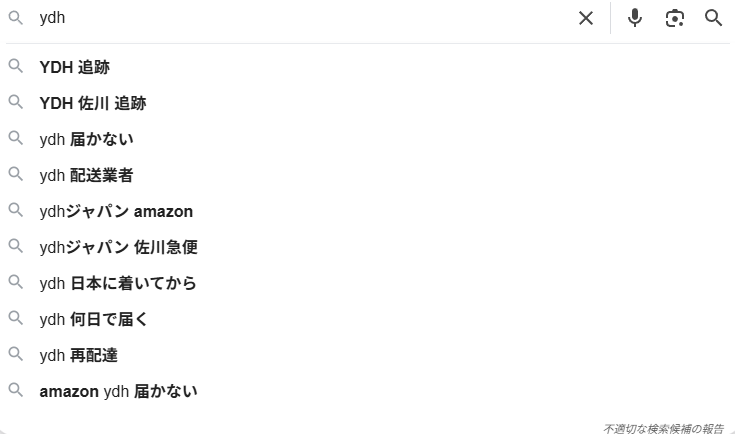Pick the 'ydh 何日で届く' suggestion
The height and width of the screenshot is (434, 735).
94,319
